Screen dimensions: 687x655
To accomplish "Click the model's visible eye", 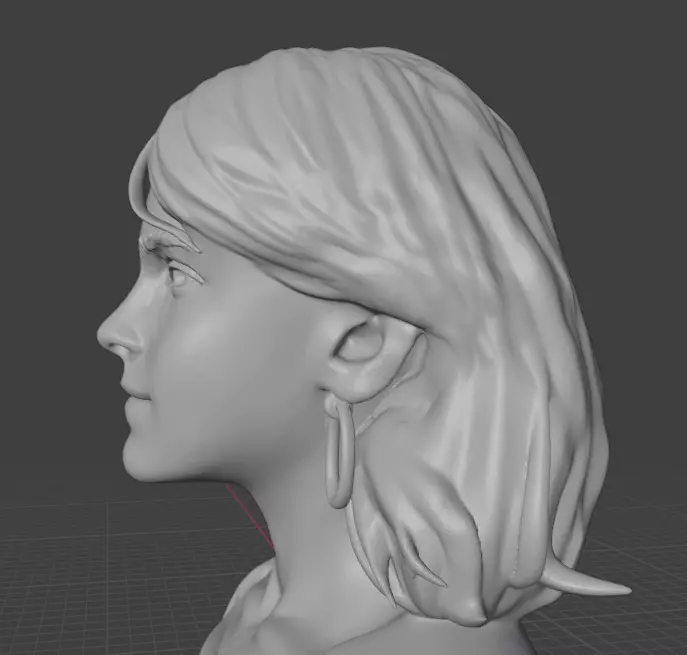I will [179, 275].
